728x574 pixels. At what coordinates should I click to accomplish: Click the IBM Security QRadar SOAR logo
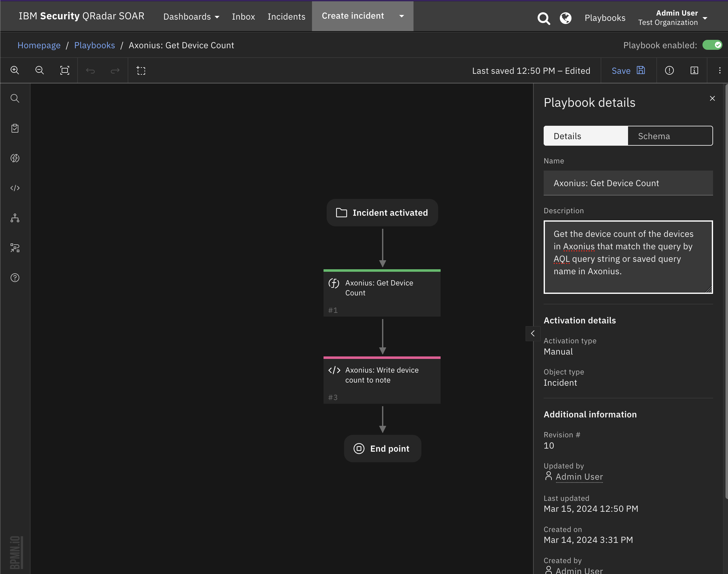click(81, 16)
